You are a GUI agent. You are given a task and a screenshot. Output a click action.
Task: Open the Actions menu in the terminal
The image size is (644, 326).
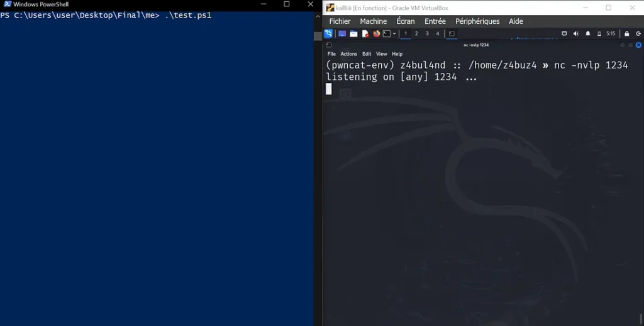348,54
